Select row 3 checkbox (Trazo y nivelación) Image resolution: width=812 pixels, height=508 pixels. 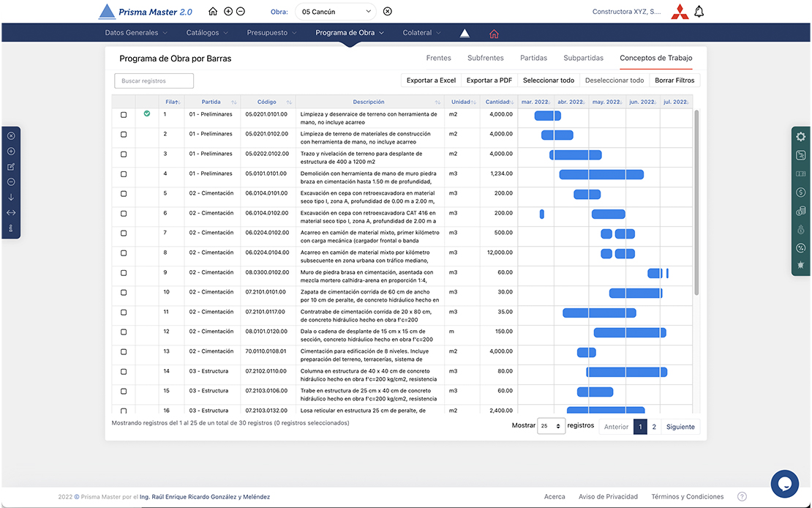click(x=123, y=154)
